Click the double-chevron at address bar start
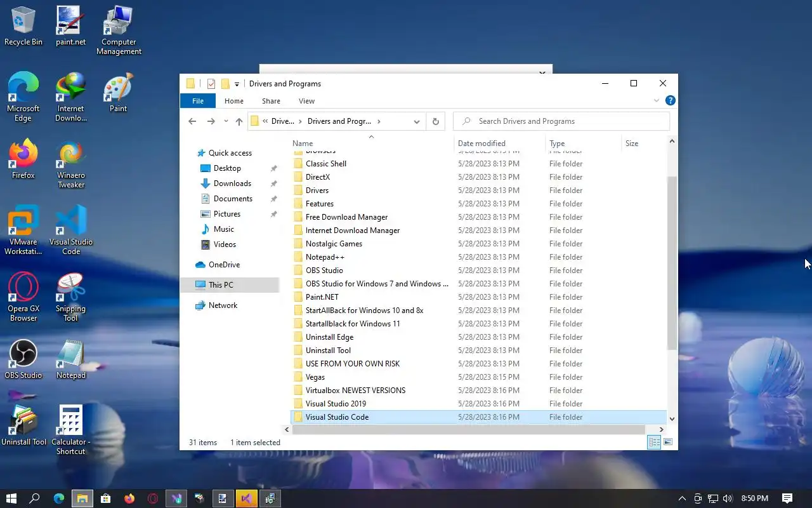The width and height of the screenshot is (812, 508). [265, 121]
